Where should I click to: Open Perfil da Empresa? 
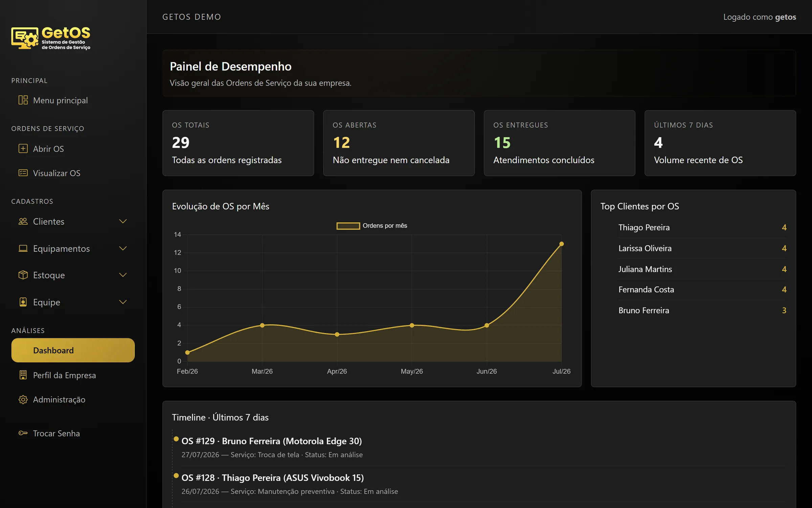coord(73,375)
